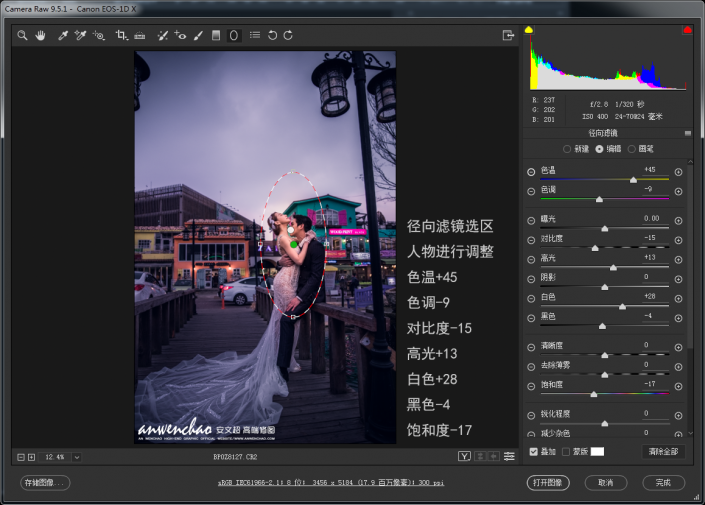
Task: Select the Targeted Adjustment tool
Action: 99,35
